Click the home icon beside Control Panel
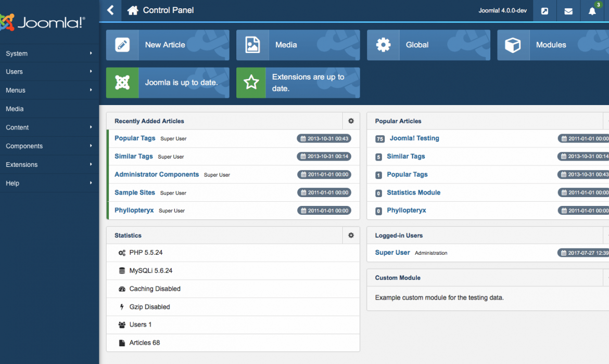 [133, 10]
